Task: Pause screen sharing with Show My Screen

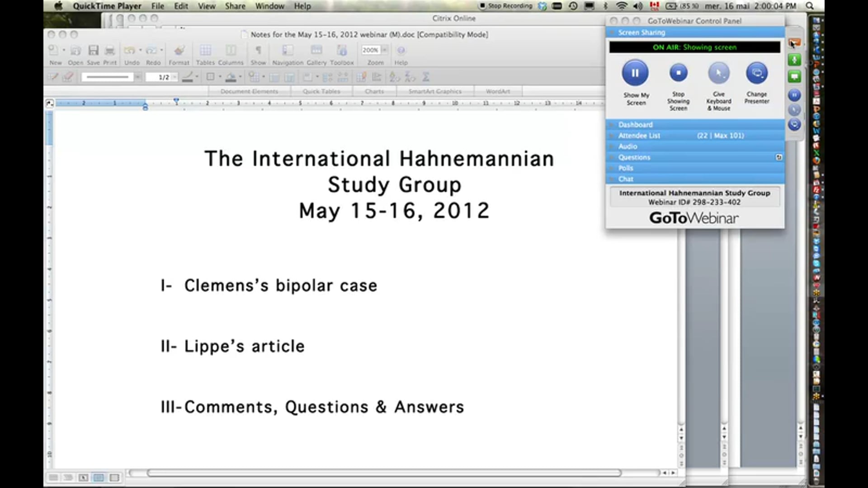Action: point(636,72)
